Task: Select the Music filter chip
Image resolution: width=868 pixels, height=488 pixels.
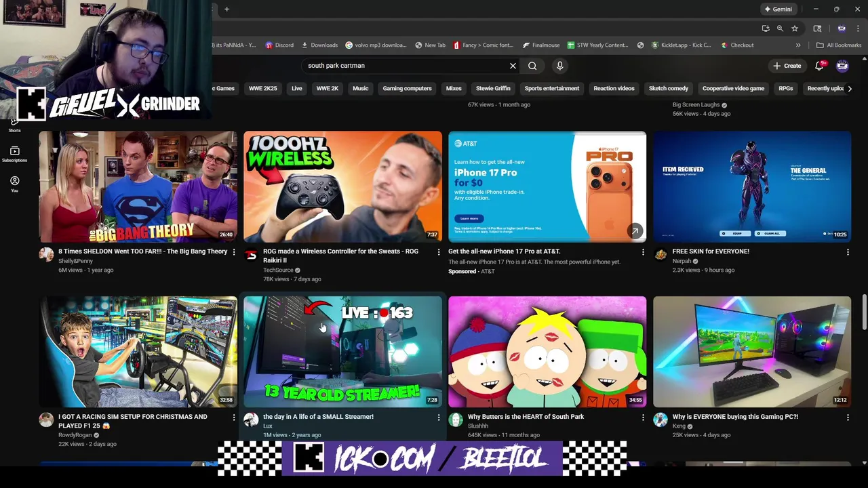Action: [360, 88]
